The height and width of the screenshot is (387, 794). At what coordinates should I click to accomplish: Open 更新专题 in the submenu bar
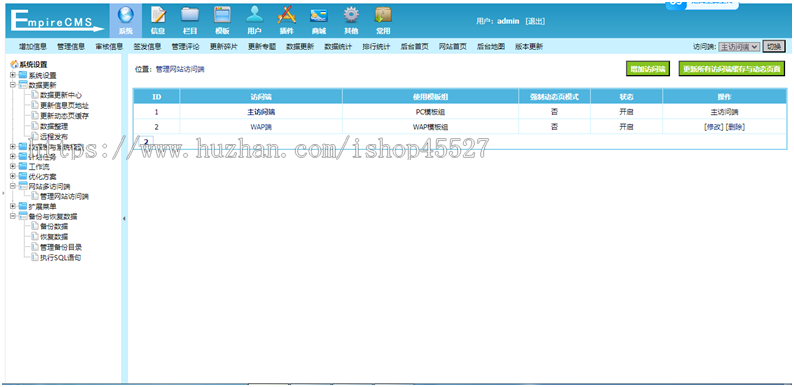pos(262,47)
